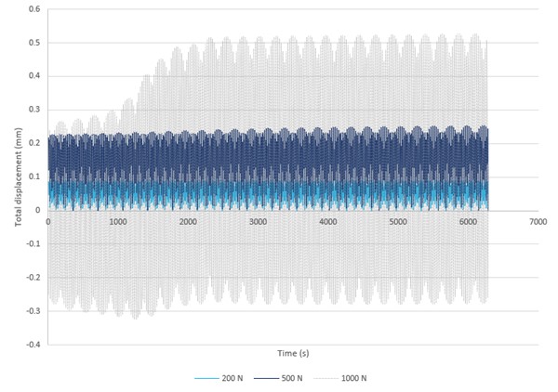
Task: Click the -0.4 label on vertical axis
Action: [33, 345]
